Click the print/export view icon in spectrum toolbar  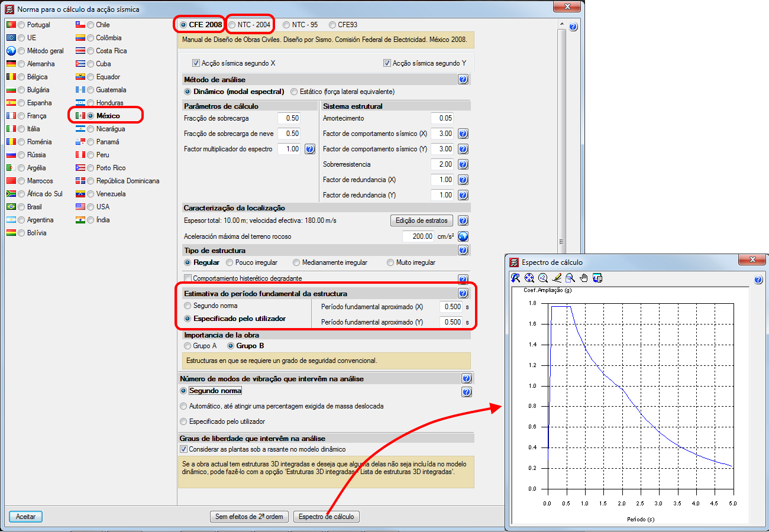[597, 278]
